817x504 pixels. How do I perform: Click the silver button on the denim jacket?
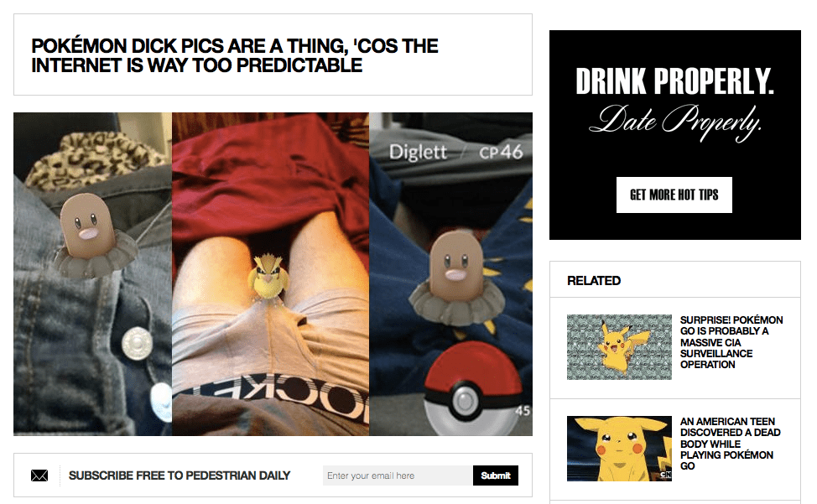click(x=137, y=343)
